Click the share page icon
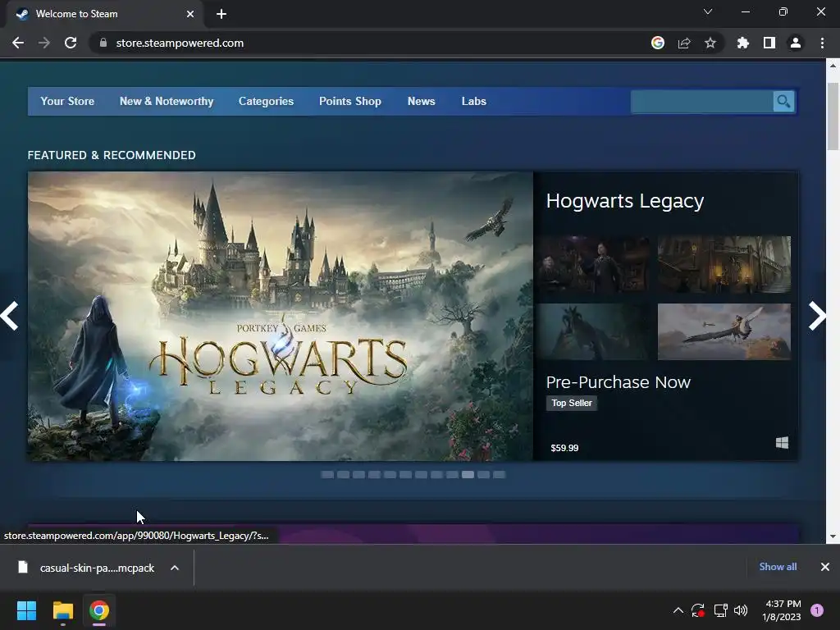Viewport: 840px width, 630px height. [x=684, y=43]
